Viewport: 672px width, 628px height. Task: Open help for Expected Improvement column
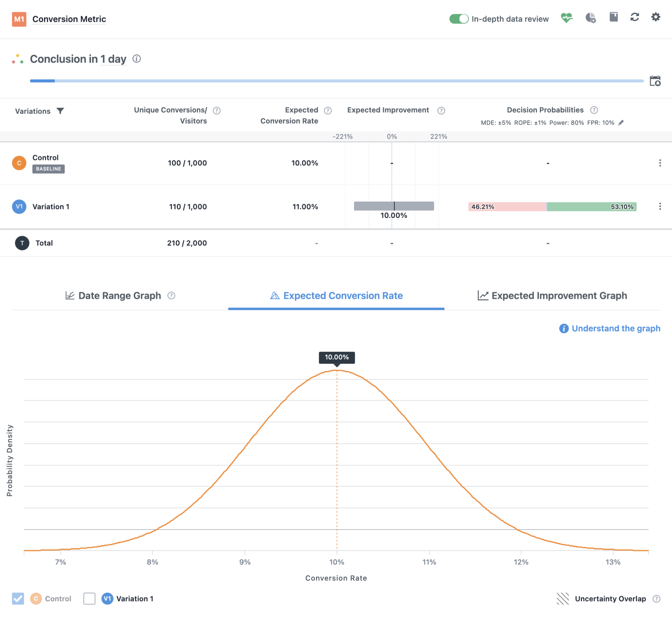tap(441, 111)
